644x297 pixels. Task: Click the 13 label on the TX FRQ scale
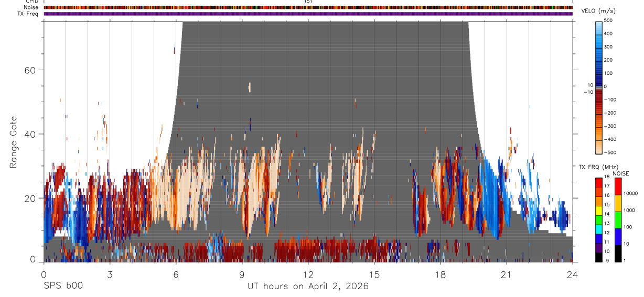pos(607,223)
